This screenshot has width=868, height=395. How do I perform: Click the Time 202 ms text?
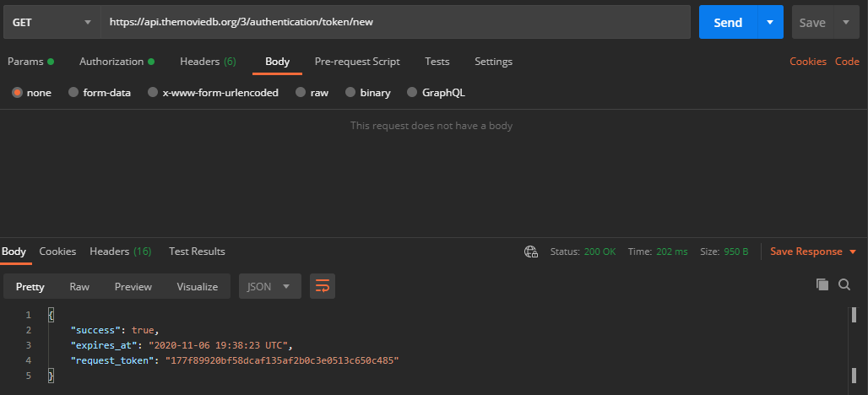[x=658, y=252]
